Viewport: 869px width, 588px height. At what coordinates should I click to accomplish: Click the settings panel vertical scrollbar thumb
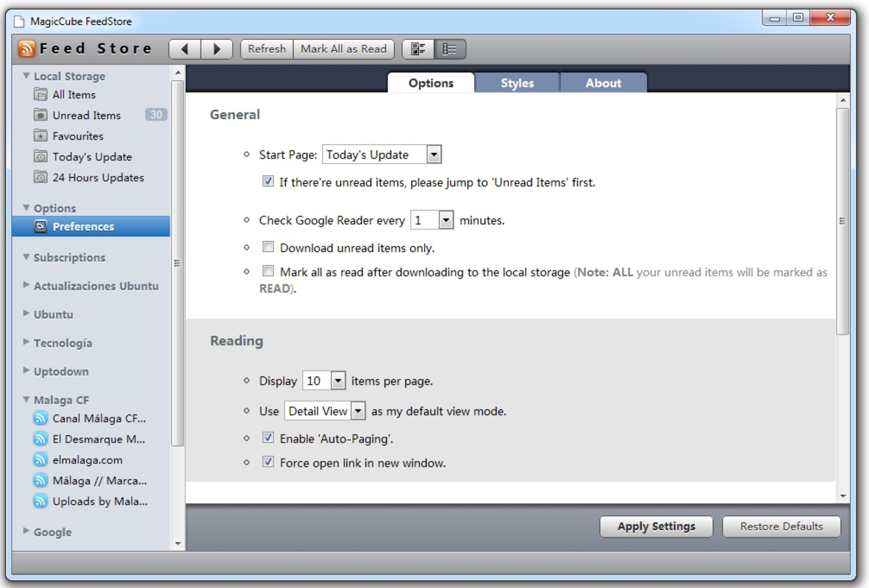point(843,221)
